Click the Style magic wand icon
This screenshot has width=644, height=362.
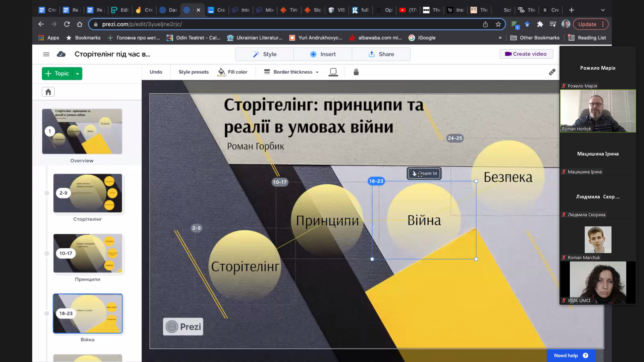(x=256, y=54)
